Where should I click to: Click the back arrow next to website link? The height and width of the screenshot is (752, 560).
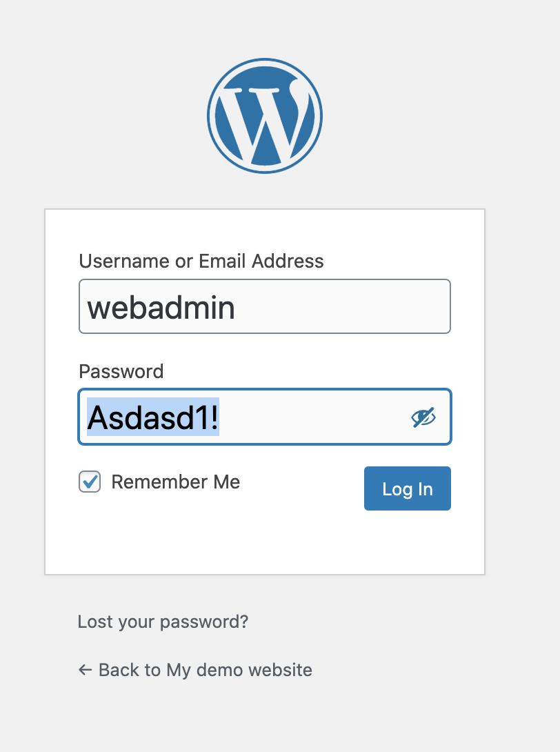84,669
